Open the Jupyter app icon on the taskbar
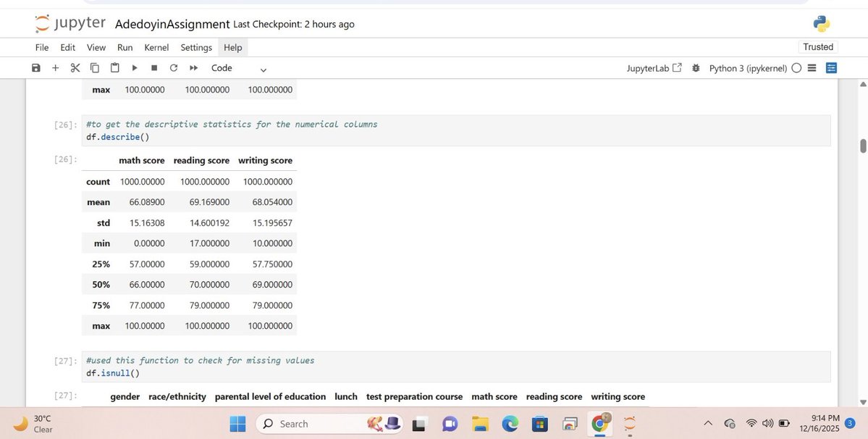Image resolution: width=868 pixels, height=439 pixels. click(x=629, y=424)
